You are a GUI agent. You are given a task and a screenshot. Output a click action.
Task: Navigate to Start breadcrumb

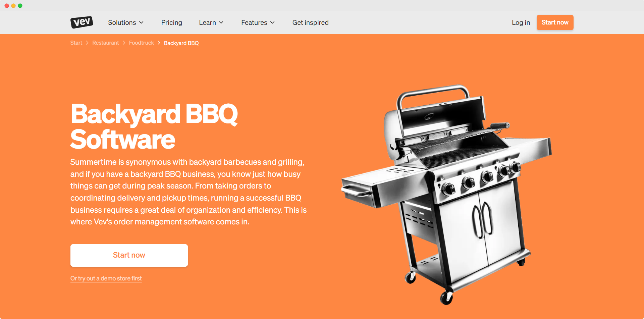coord(76,43)
